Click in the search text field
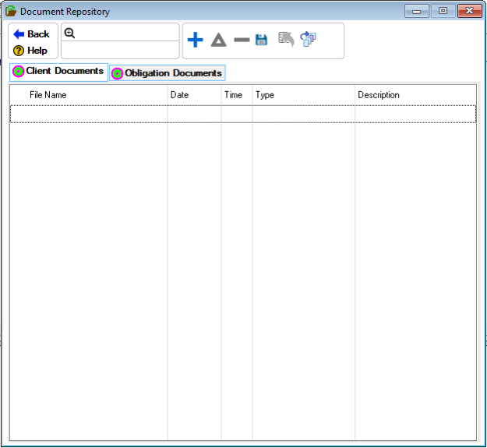Viewport: 487px width, 448px height. click(126, 33)
